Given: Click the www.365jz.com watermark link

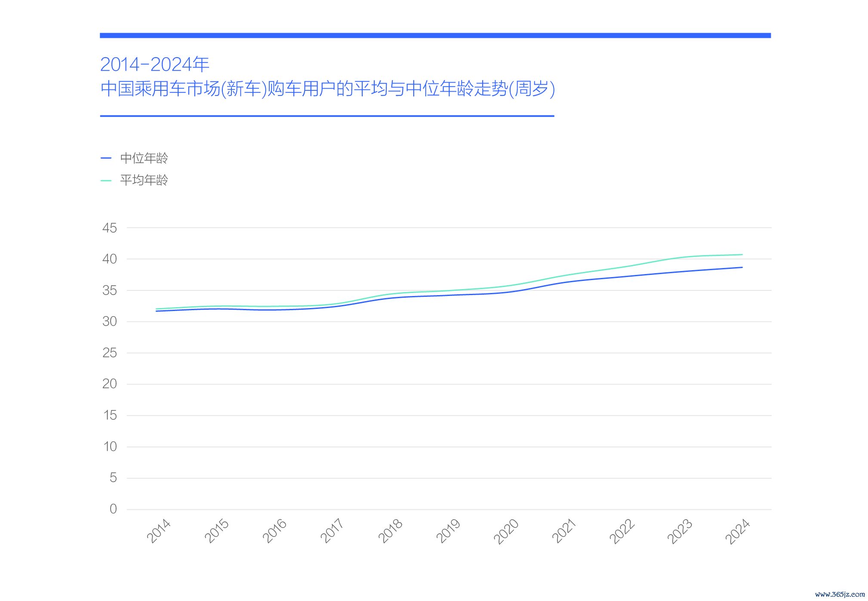Looking at the screenshot, I should coord(840,594).
